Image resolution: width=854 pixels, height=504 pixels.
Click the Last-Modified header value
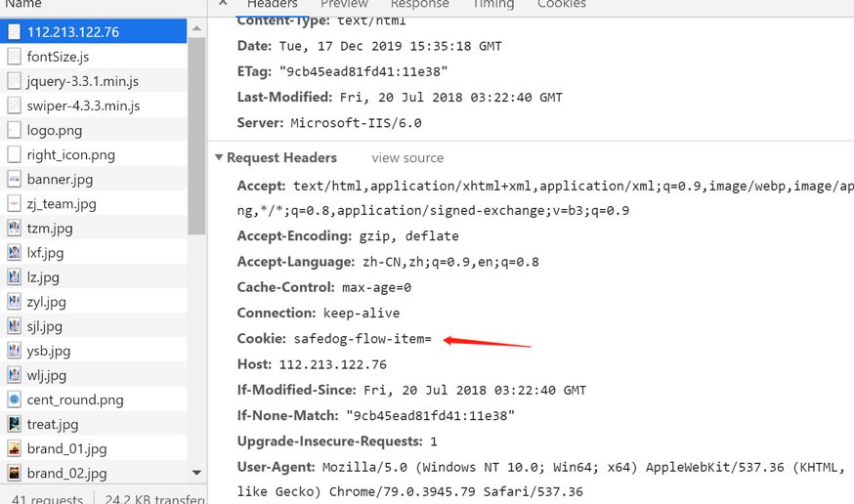point(451,98)
